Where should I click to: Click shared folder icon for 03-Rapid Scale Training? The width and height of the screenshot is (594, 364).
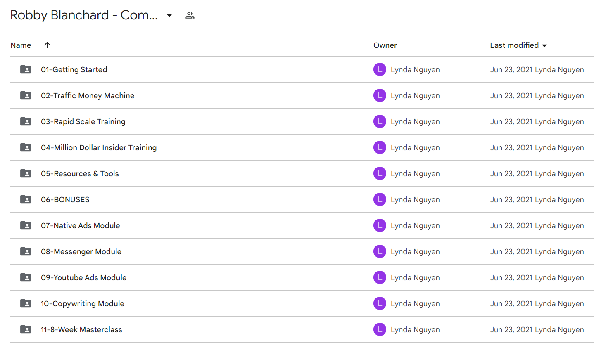coord(26,121)
